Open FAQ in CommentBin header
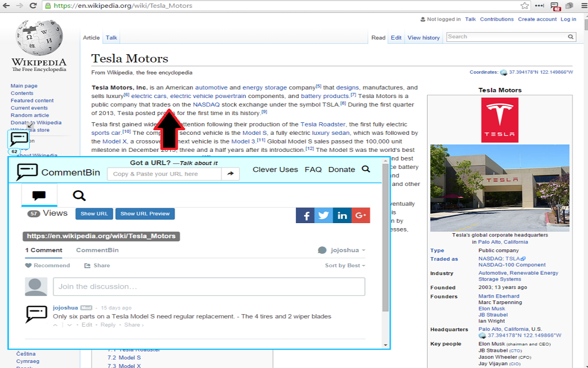 [x=313, y=169]
